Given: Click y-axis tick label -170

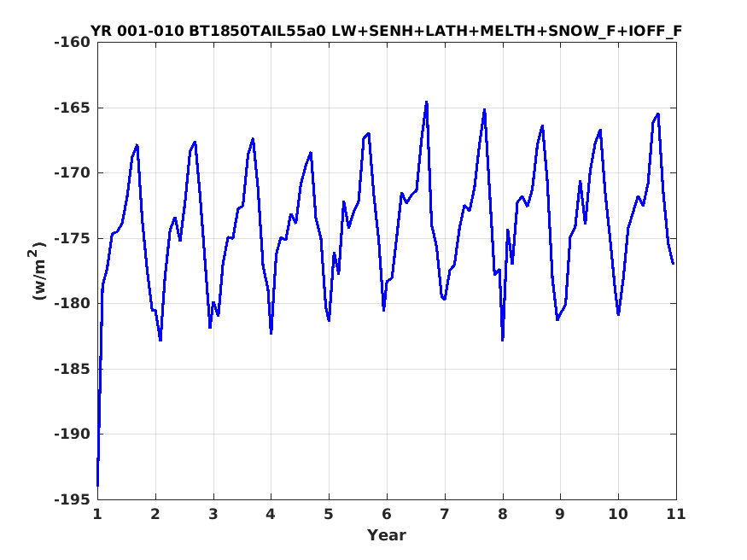Looking at the screenshot, I should point(73,172).
